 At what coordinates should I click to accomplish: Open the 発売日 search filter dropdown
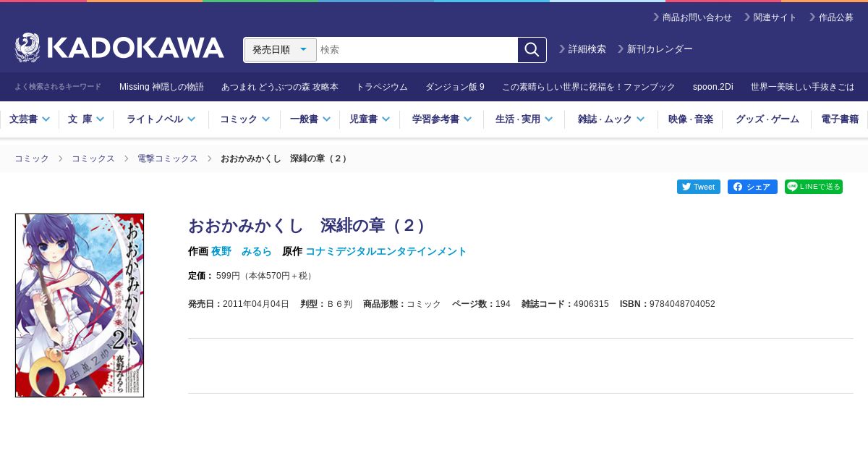(x=281, y=50)
